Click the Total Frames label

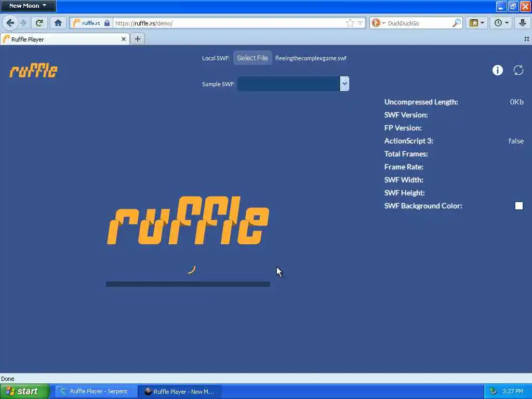[x=406, y=154]
